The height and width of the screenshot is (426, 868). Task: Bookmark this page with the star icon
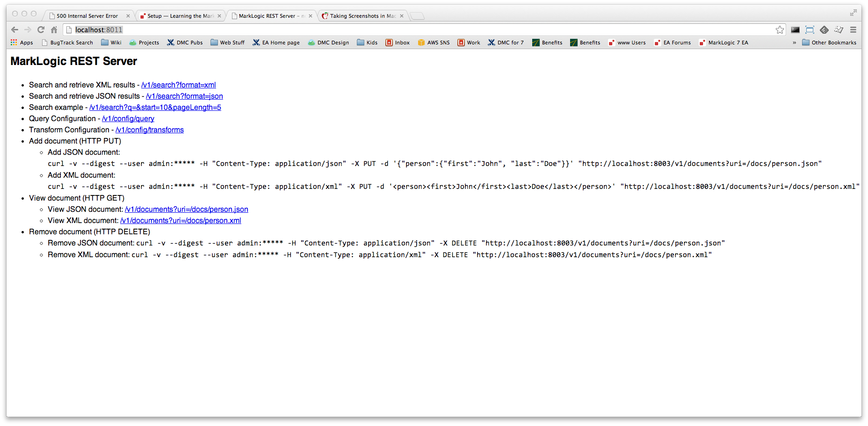780,30
